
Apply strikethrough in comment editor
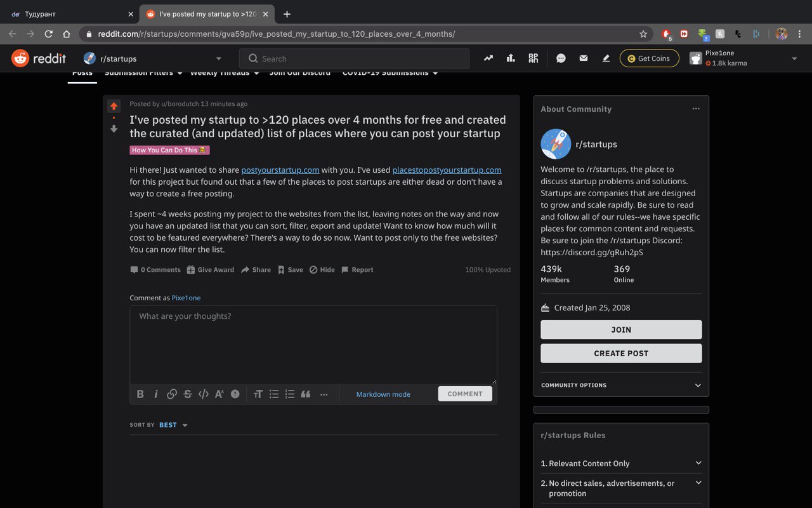coord(188,394)
